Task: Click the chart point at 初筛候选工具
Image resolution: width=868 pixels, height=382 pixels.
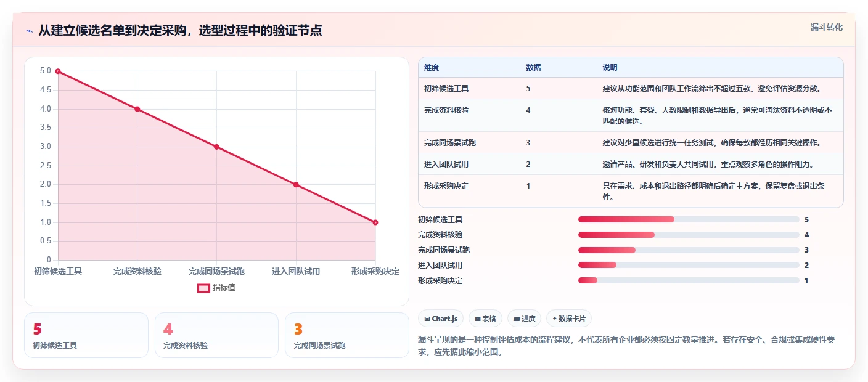Action: (58, 71)
